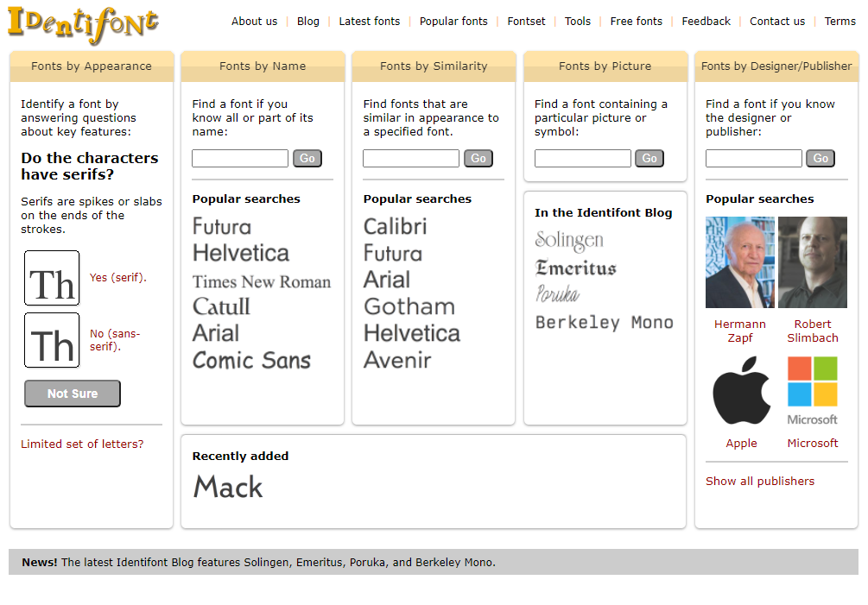Click the Apple logo publisher icon
The width and height of the screenshot is (868, 605).
point(741,393)
